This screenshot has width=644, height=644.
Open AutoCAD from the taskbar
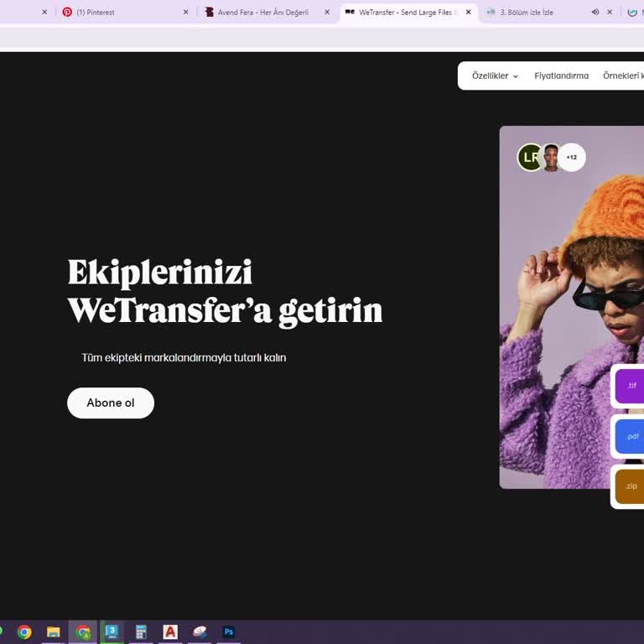point(170,631)
